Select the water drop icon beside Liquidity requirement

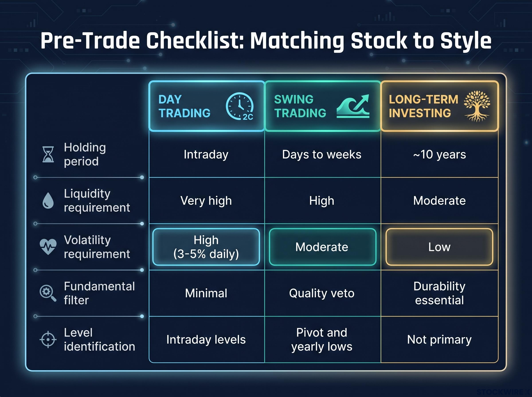point(48,200)
